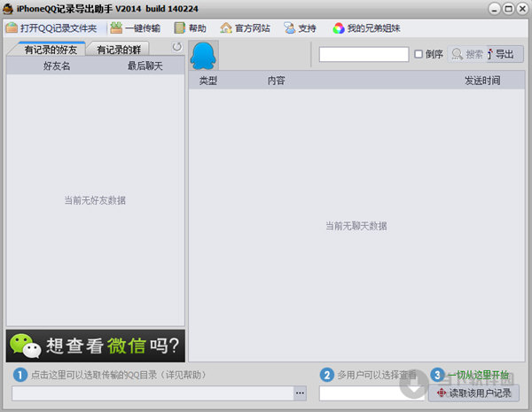Sort by friend name (好友名) column
The image size is (532, 412).
coord(57,66)
